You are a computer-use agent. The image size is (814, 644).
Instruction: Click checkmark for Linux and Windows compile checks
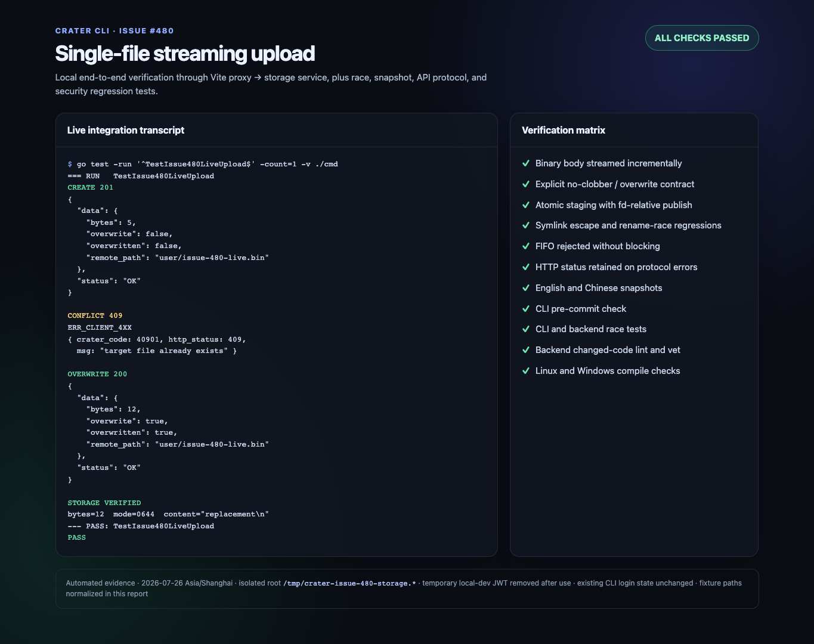526,371
